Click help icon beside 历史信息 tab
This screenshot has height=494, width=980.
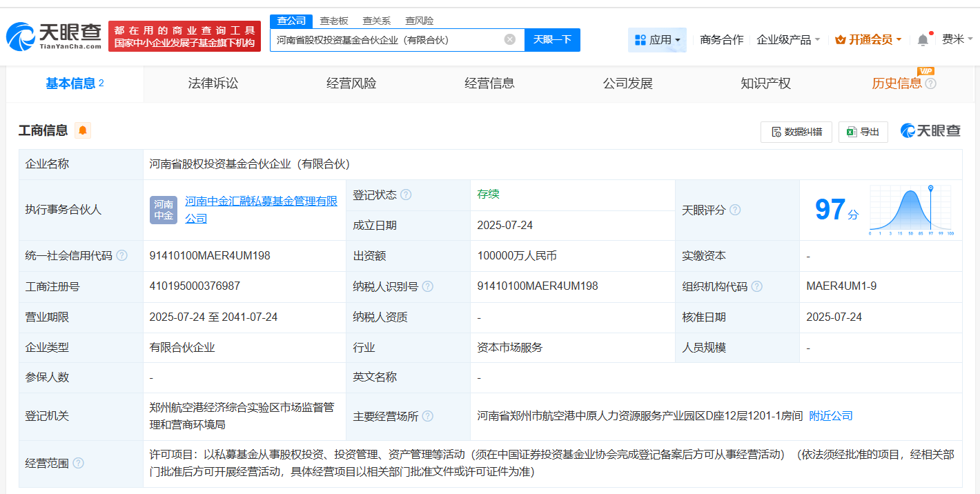tap(930, 83)
